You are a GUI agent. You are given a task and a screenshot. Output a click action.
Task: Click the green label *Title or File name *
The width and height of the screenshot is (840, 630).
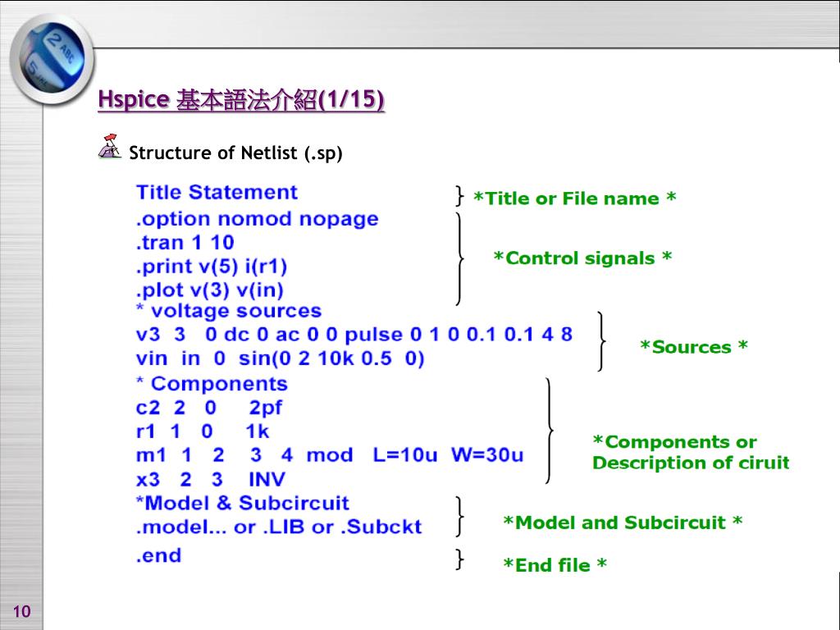point(575,199)
